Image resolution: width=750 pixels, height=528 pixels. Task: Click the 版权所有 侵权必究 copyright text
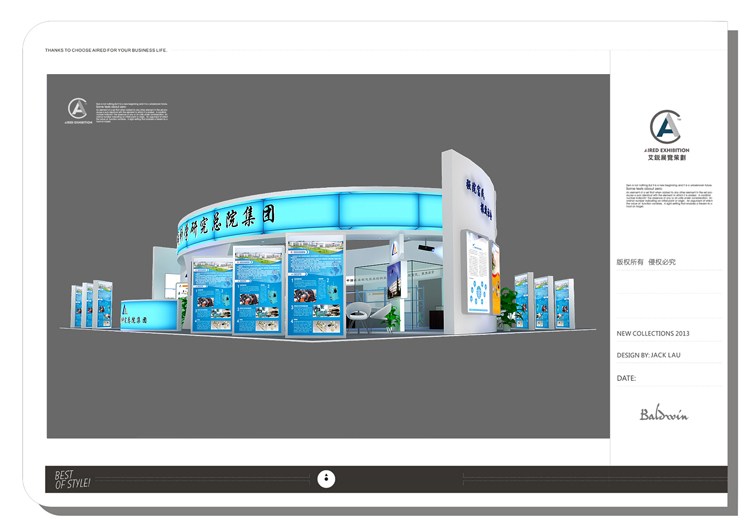[x=646, y=262]
